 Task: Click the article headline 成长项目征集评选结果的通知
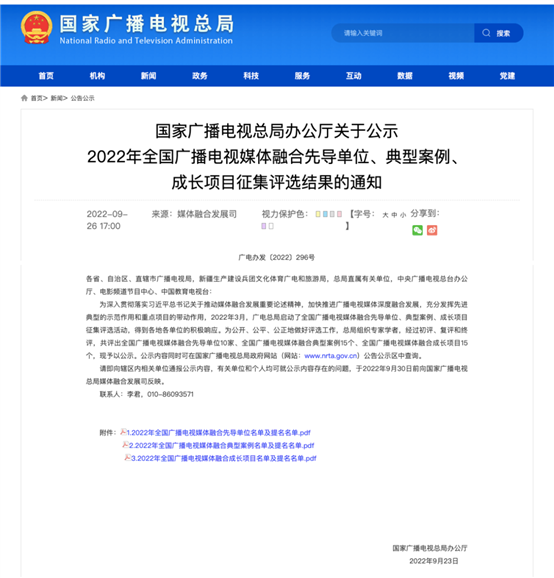click(x=276, y=182)
